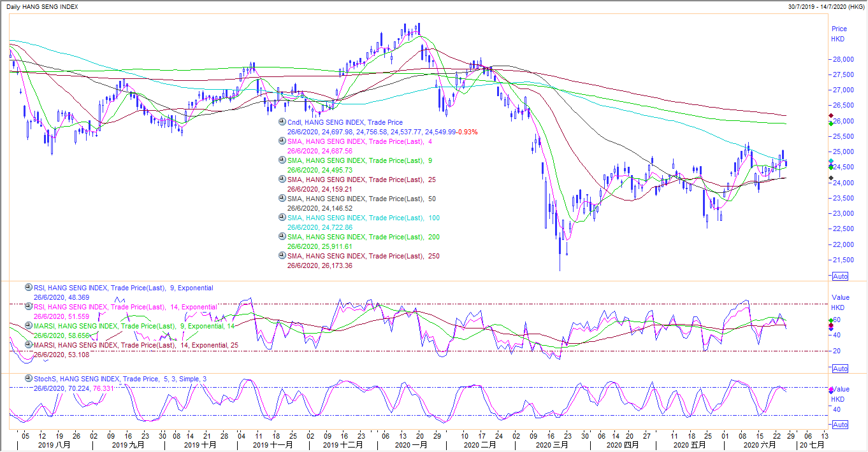Click the SMA 25 value '24,159.21'

point(338,189)
